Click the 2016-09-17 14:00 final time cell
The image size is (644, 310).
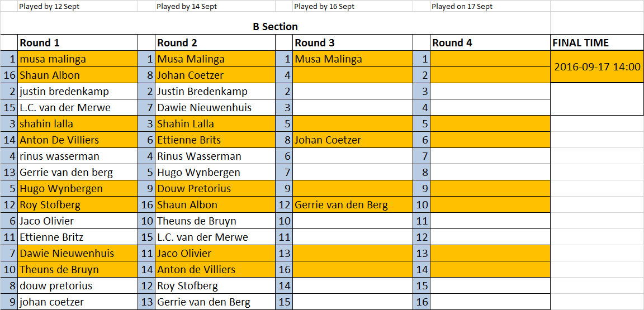point(596,67)
